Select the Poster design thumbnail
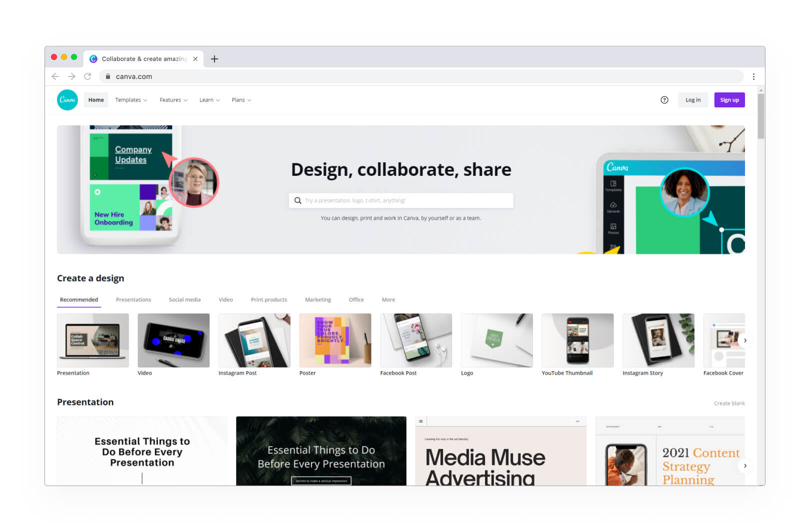The height and width of the screenshot is (532, 810). click(335, 340)
